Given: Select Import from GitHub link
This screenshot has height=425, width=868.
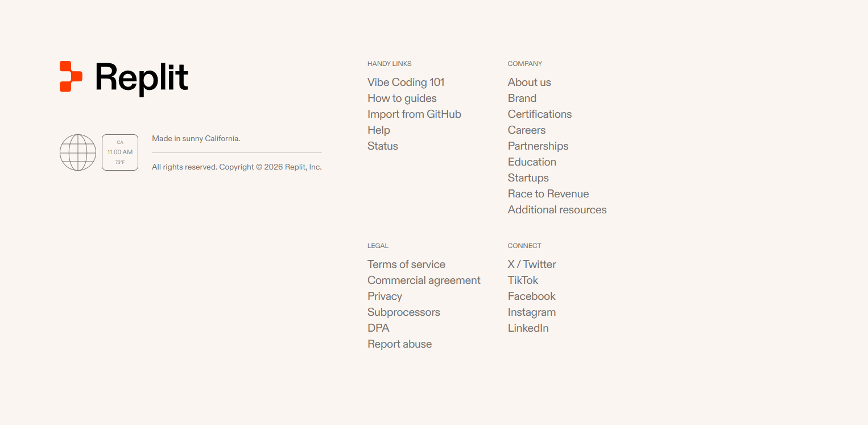Looking at the screenshot, I should tap(414, 114).
